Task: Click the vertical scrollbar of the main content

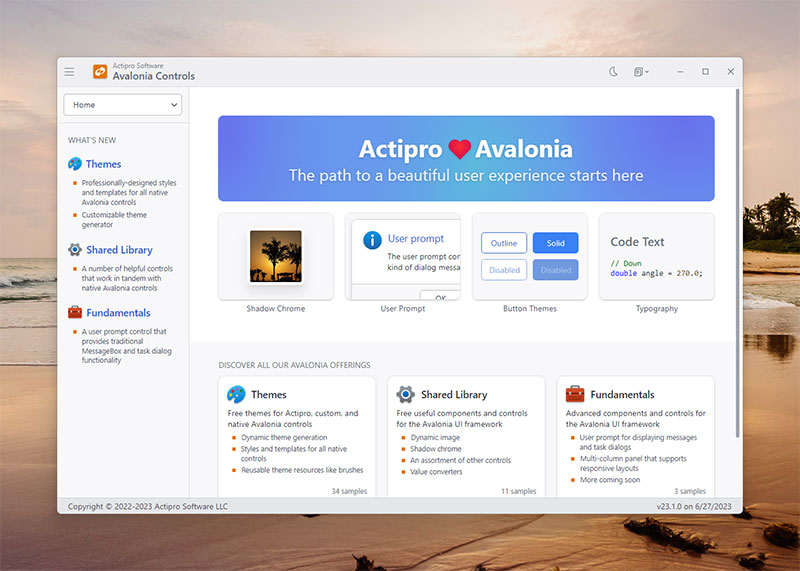Action: (737, 263)
